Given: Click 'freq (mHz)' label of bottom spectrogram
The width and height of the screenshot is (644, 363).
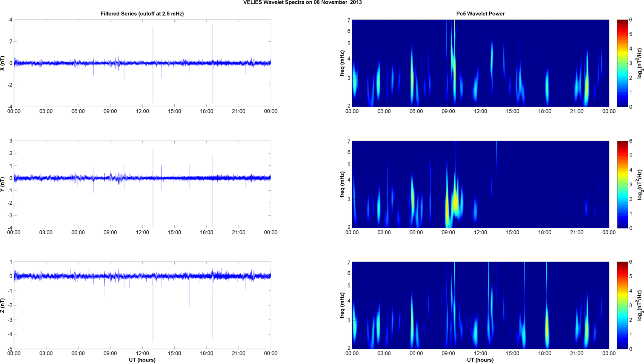Looking at the screenshot, I should pyautogui.click(x=342, y=305).
